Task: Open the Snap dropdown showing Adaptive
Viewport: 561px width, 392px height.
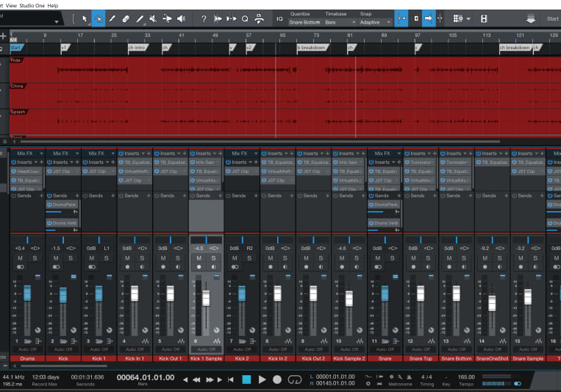Action: [x=375, y=22]
